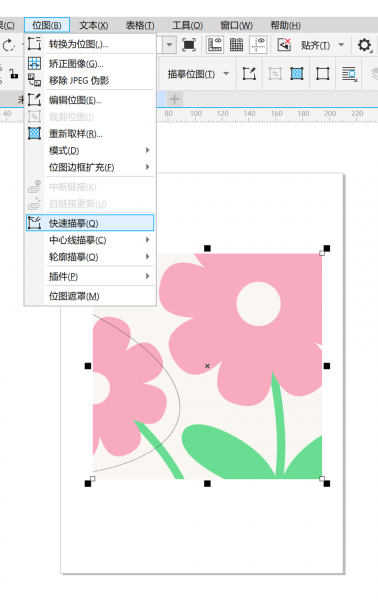This screenshot has width=378, height=600.
Task: Open the 窗口(W) menu
Action: click(236, 25)
